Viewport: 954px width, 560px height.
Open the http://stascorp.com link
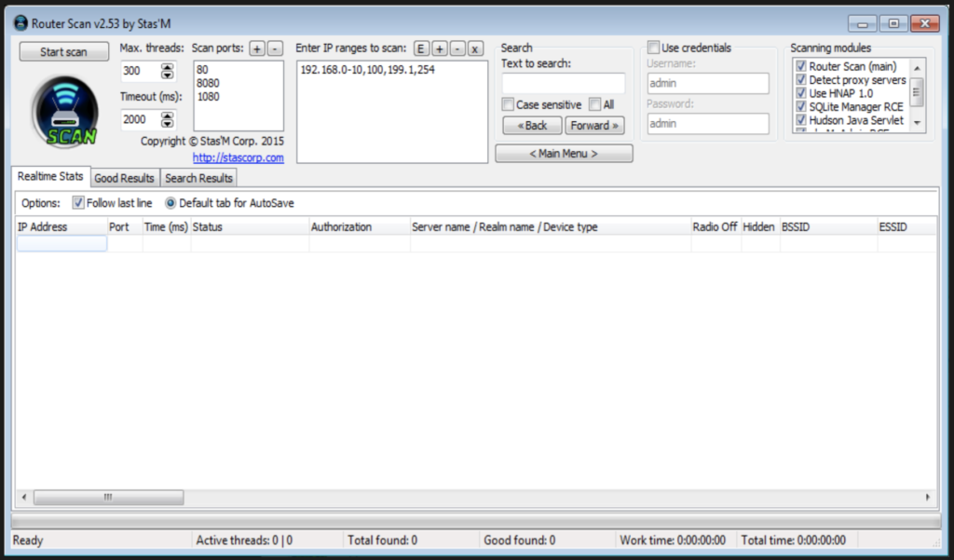pos(238,157)
